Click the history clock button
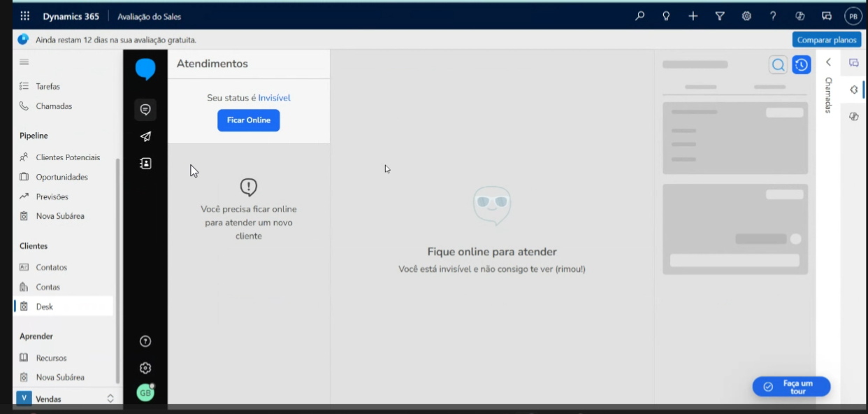This screenshot has height=414, width=868. click(x=801, y=65)
